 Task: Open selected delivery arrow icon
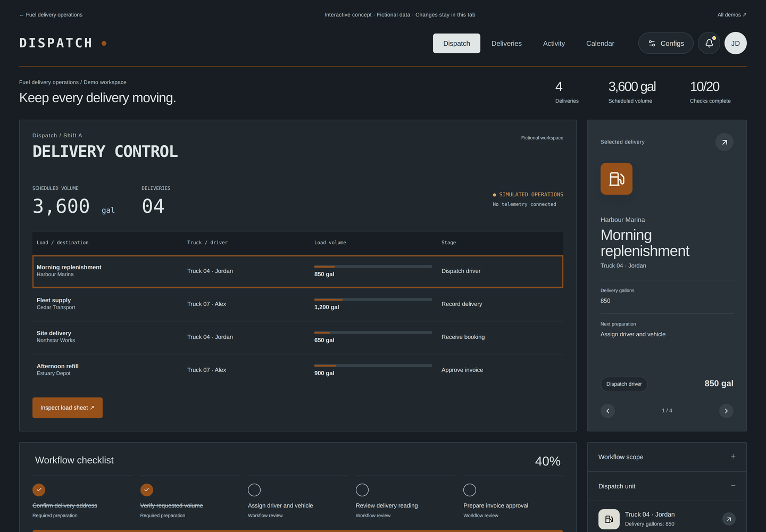coord(725,142)
